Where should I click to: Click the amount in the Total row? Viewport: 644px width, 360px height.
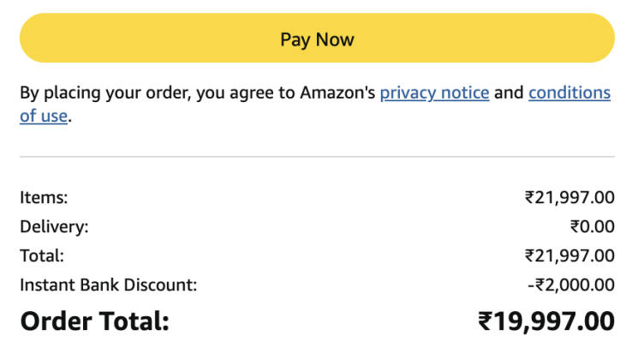click(x=569, y=255)
